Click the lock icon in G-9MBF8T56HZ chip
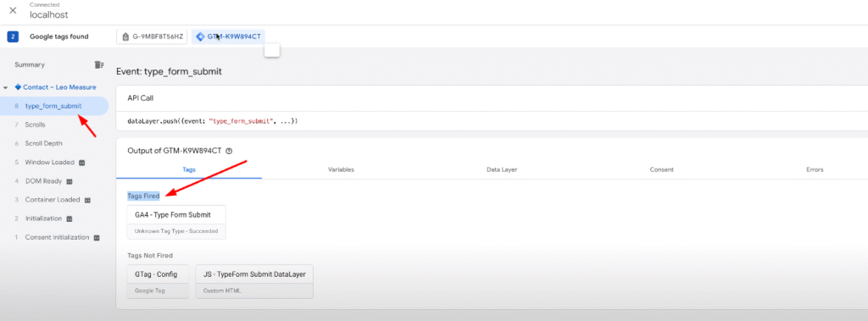This screenshot has width=868, height=321. click(125, 37)
